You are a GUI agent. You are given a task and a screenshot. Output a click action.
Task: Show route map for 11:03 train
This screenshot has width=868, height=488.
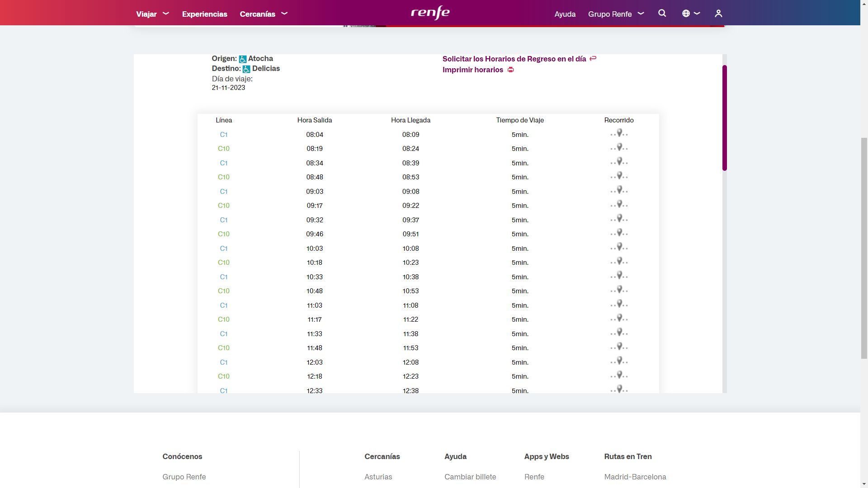(619, 305)
